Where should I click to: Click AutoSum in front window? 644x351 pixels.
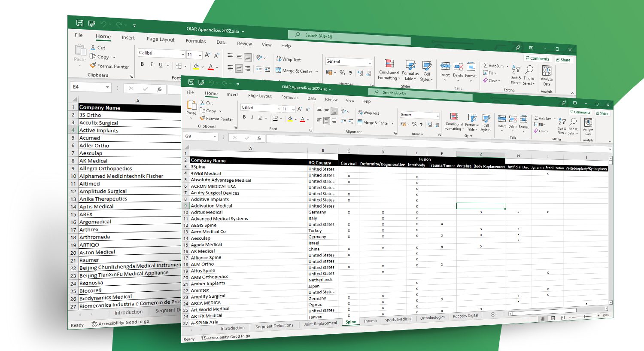[543, 118]
